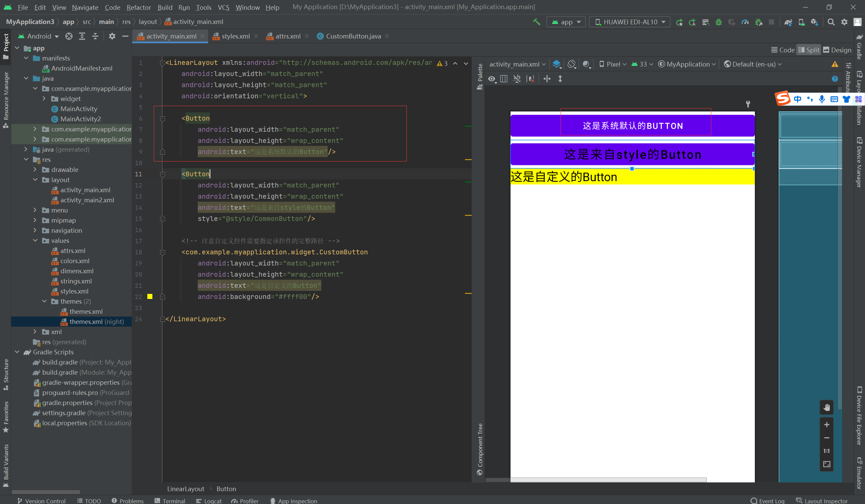Switch editor to Split view

click(808, 50)
